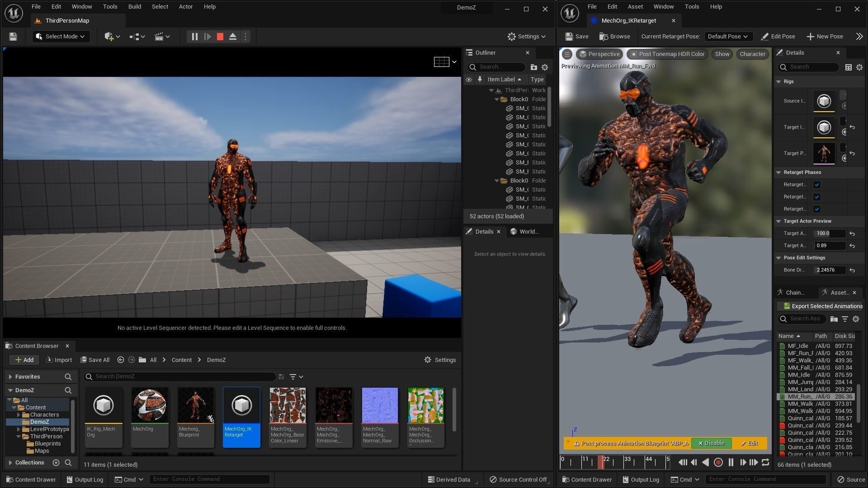Open the Character viewport menu
Viewport: 868px width, 488px height.
[x=752, y=54]
